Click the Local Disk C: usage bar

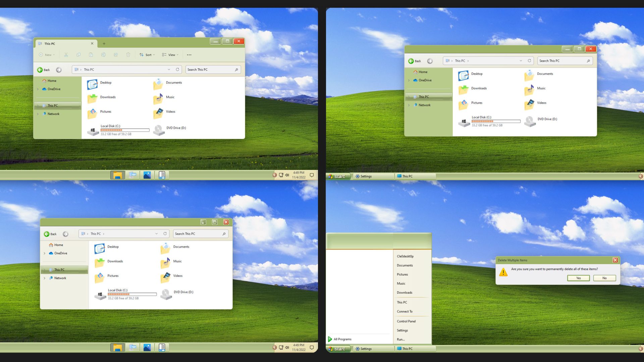click(x=125, y=130)
